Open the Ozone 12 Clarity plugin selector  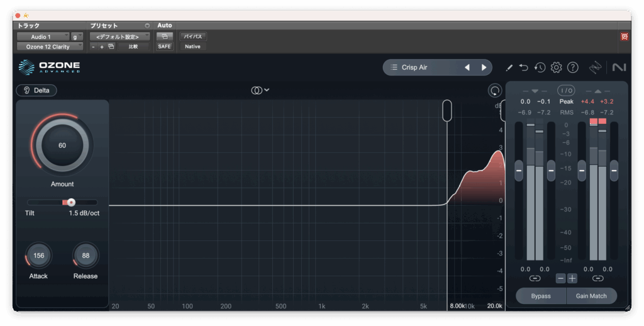click(50, 47)
